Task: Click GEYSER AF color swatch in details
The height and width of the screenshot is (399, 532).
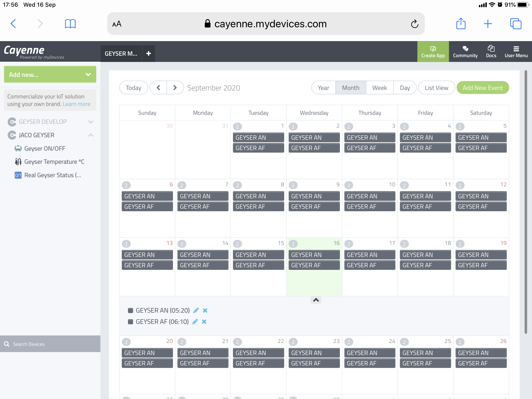Action: point(131,321)
